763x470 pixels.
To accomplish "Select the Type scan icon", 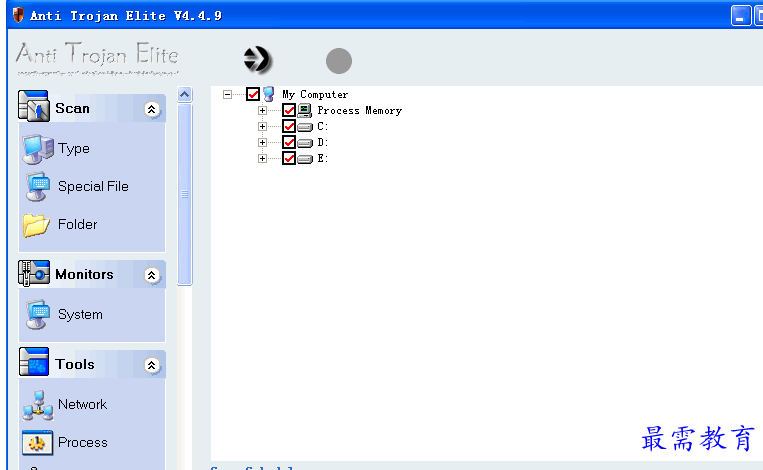I will [38, 149].
